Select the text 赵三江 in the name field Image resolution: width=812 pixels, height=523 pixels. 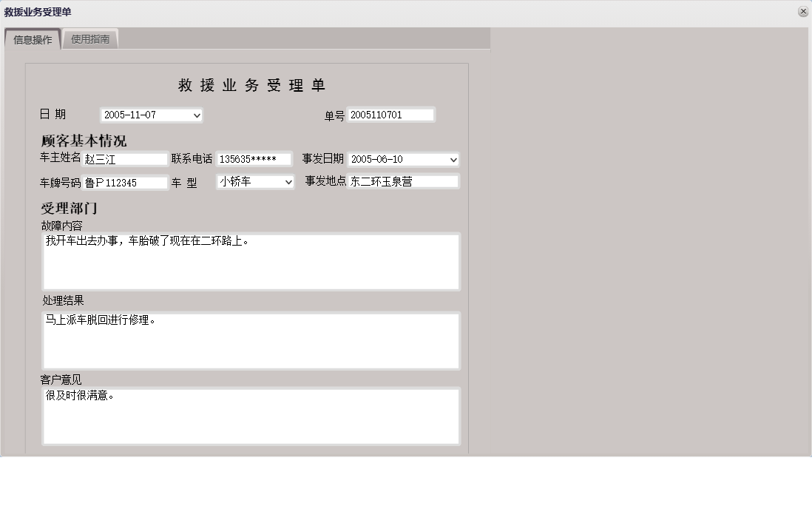click(x=100, y=158)
